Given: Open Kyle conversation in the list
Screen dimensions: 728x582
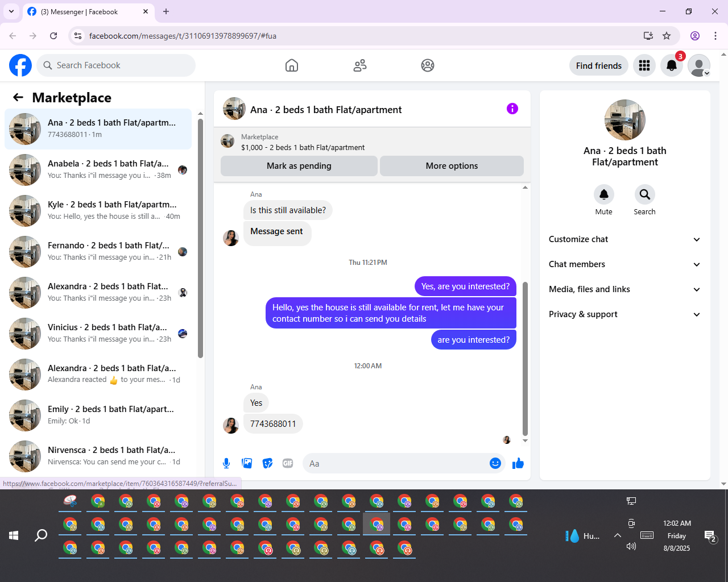Looking at the screenshot, I should (98, 211).
